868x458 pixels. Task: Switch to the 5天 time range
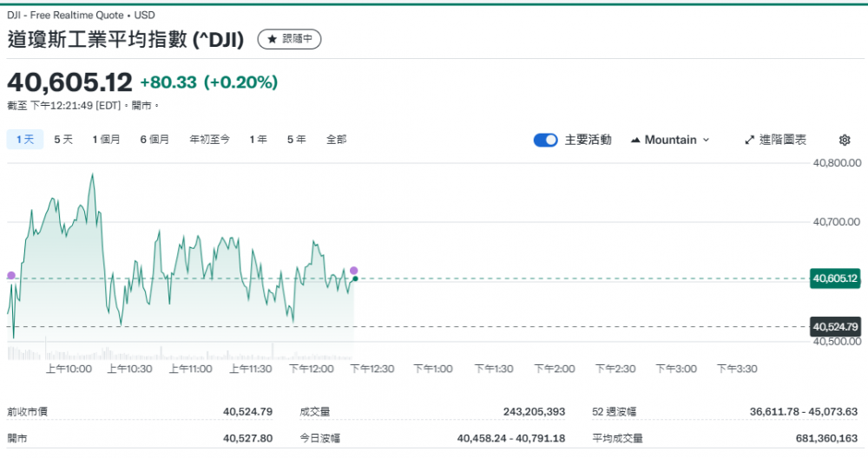click(x=63, y=139)
